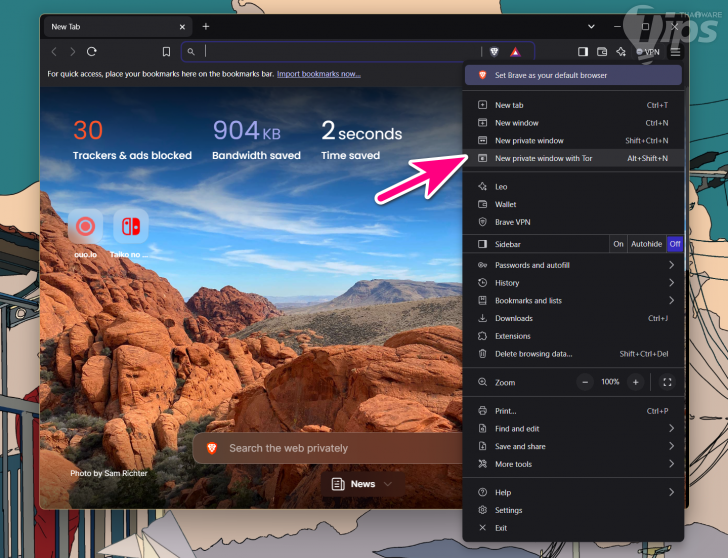The image size is (728, 558).
Task: Open a new tab with plus button
Action: pos(206,26)
